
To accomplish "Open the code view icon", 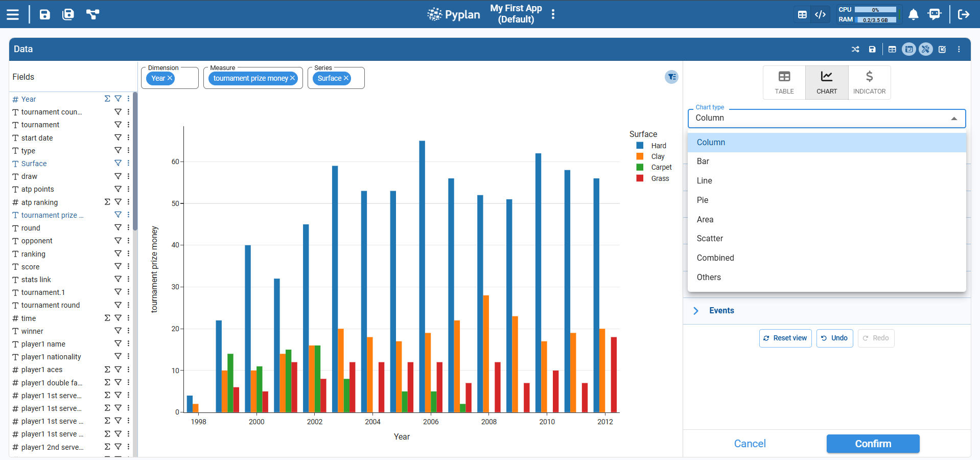I will click(820, 14).
